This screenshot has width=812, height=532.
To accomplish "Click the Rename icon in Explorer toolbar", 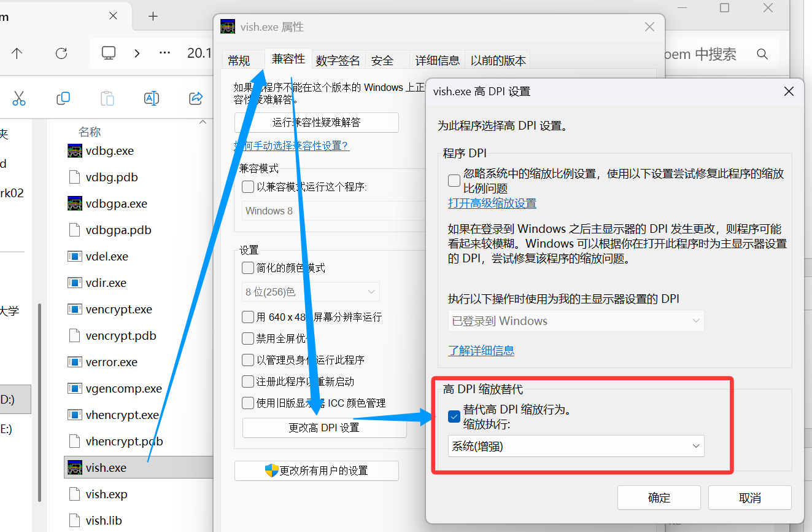I will (151, 98).
